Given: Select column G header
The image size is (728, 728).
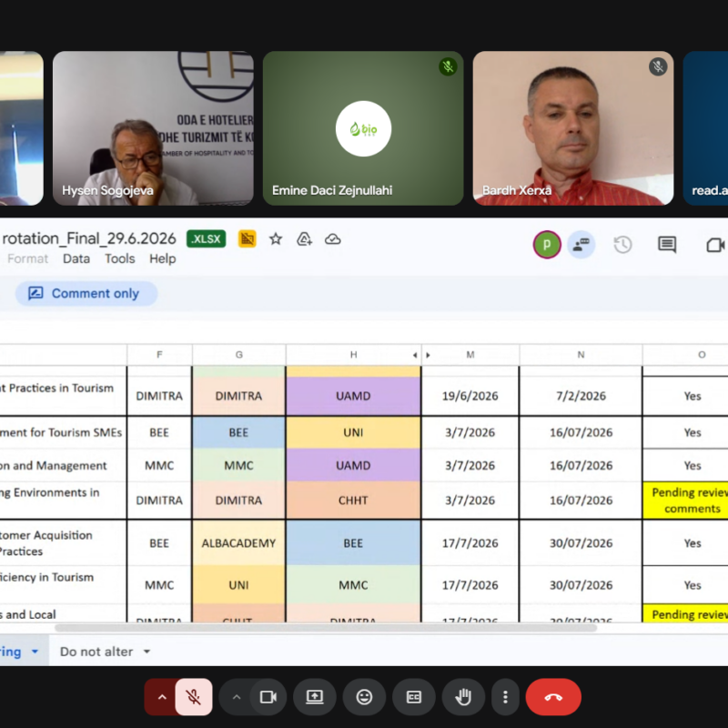Looking at the screenshot, I should coord(238,355).
